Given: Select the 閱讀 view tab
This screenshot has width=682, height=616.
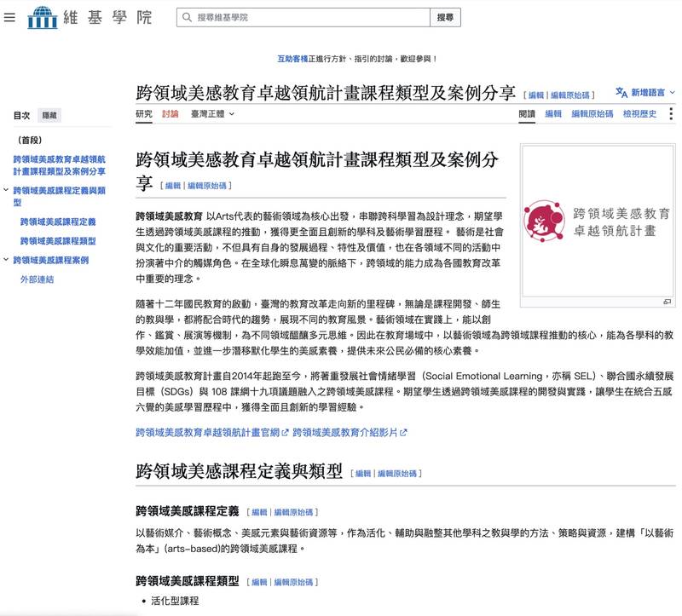Looking at the screenshot, I should coord(527,114).
